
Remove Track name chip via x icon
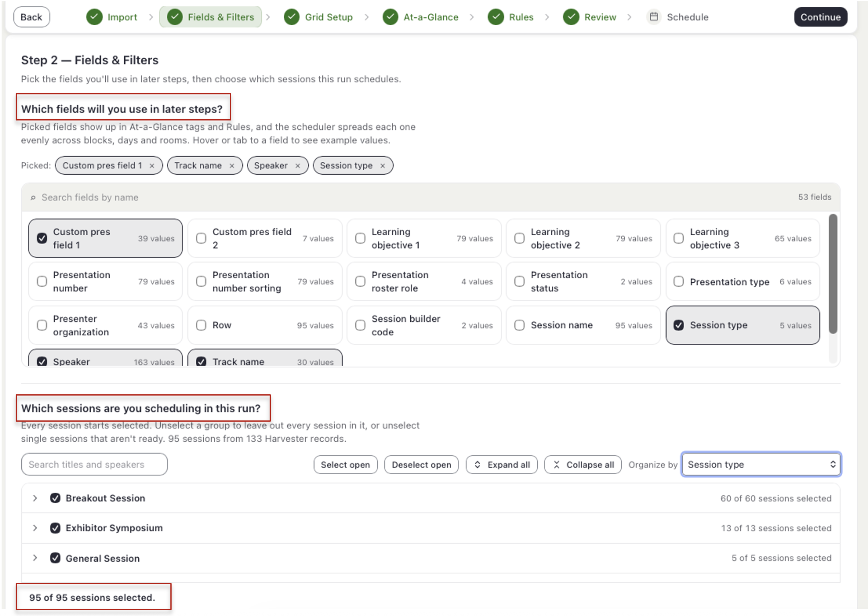232,166
